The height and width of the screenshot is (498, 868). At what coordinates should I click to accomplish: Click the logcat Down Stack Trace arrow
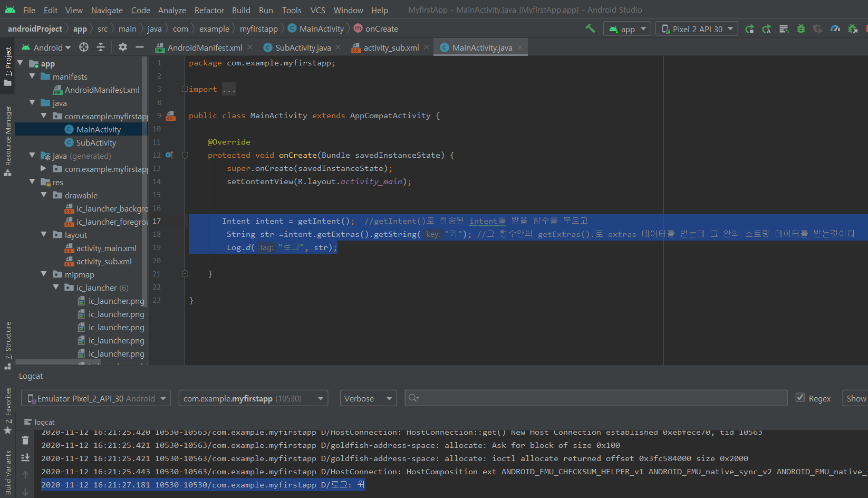[x=25, y=492]
